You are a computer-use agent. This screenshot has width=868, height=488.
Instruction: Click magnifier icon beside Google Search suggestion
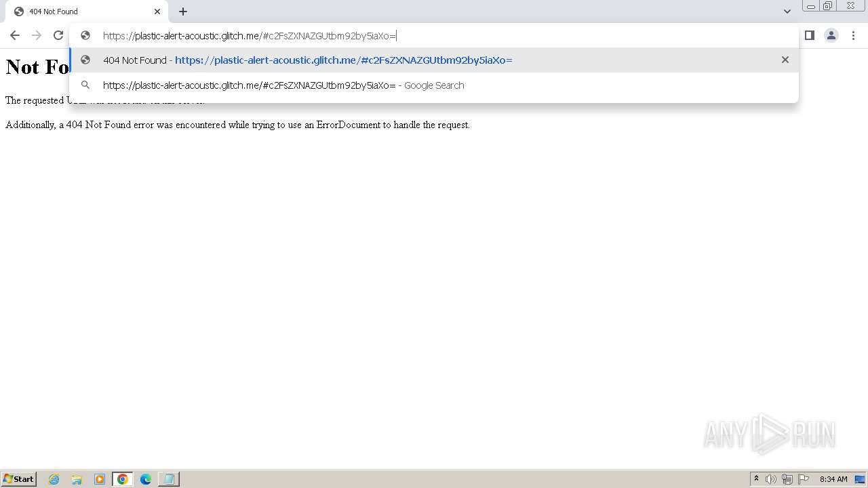85,85
